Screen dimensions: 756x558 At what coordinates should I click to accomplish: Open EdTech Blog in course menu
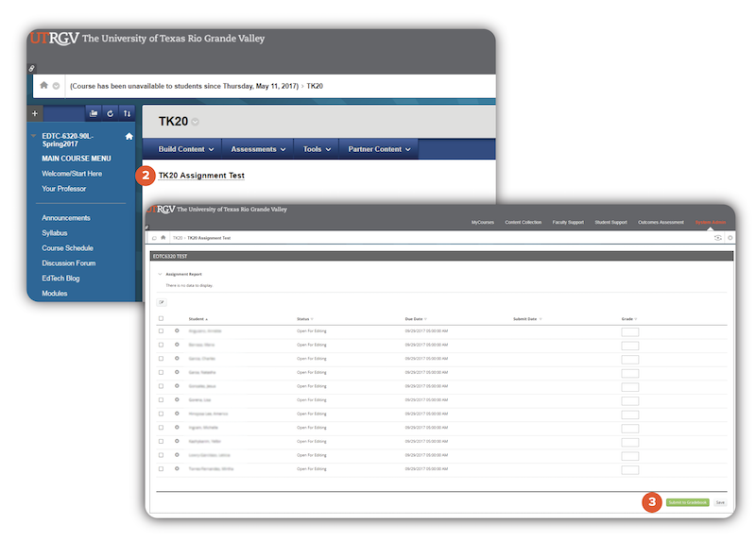[60, 278]
